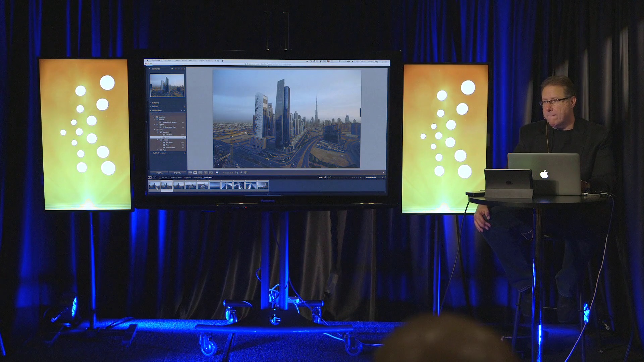Screen dimensions: 644x362
Task: Expand the Catalog panel
Action: tap(150, 103)
